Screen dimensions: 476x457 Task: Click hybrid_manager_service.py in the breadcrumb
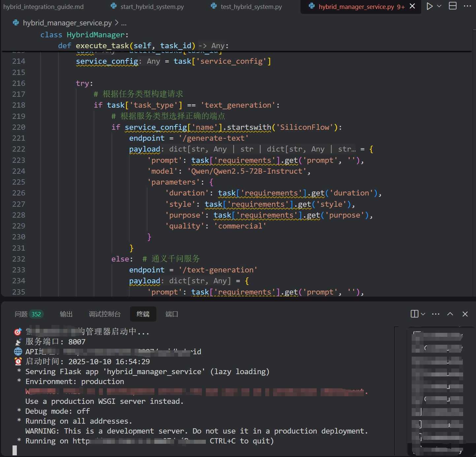(x=67, y=23)
